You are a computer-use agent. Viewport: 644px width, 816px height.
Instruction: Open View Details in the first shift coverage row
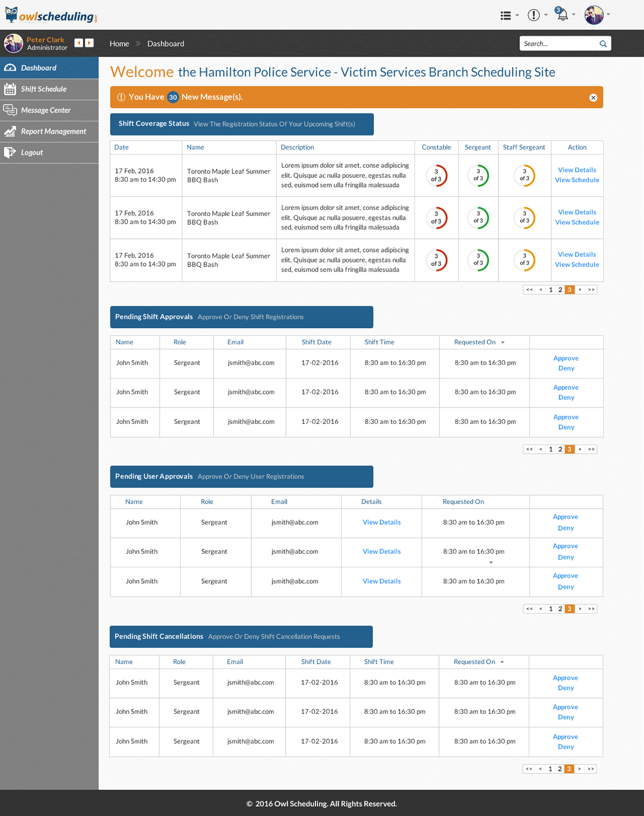577,170
